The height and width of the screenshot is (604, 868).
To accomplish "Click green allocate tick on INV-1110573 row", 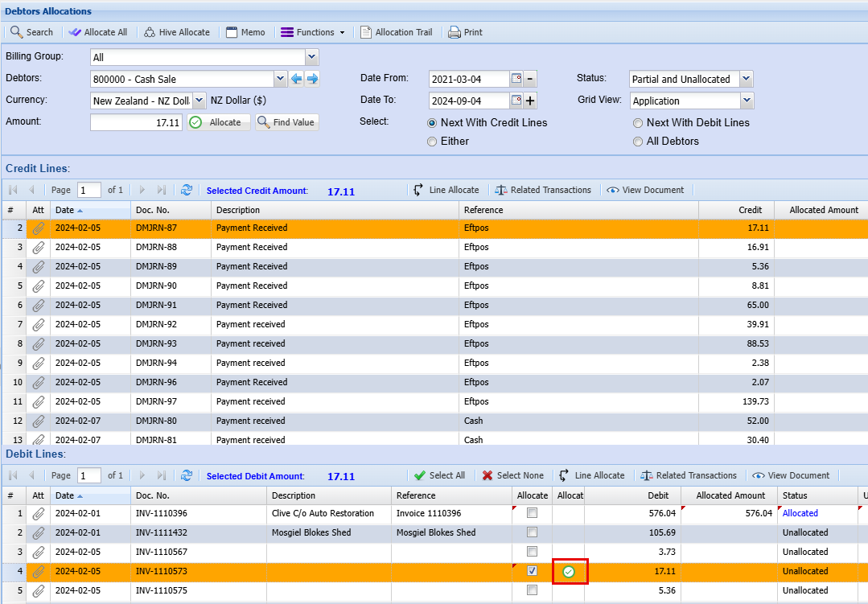I will click(x=569, y=572).
